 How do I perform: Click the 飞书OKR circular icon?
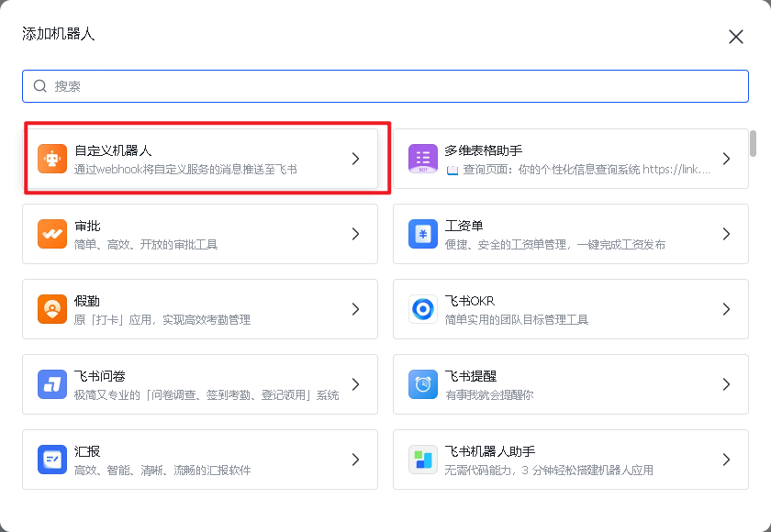pyautogui.click(x=423, y=309)
